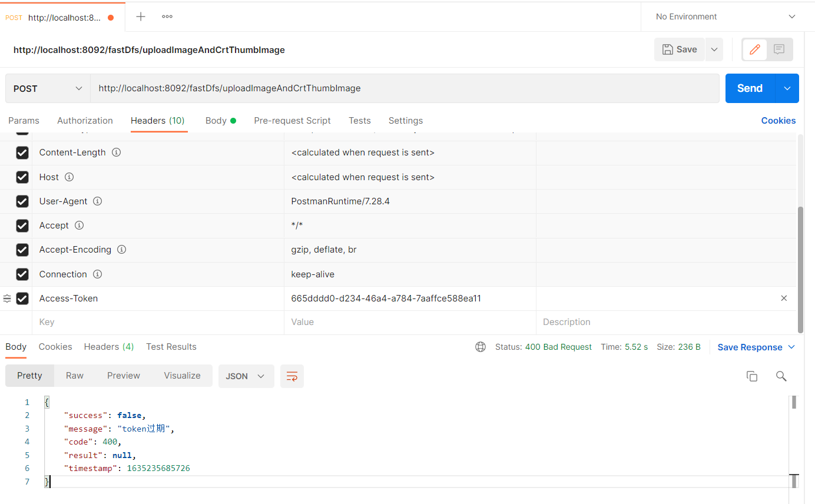
Task: Open the Pre-request Script tab
Action: pos(292,121)
